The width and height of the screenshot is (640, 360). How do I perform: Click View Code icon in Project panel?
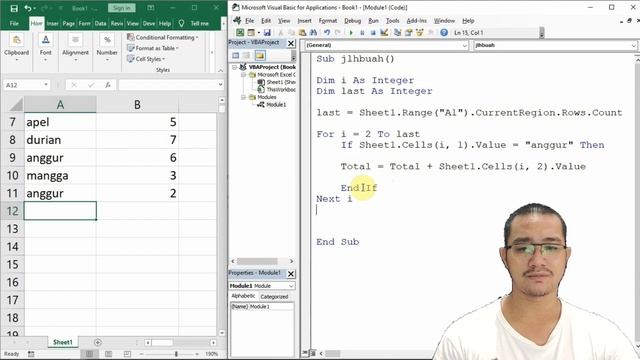(x=236, y=56)
